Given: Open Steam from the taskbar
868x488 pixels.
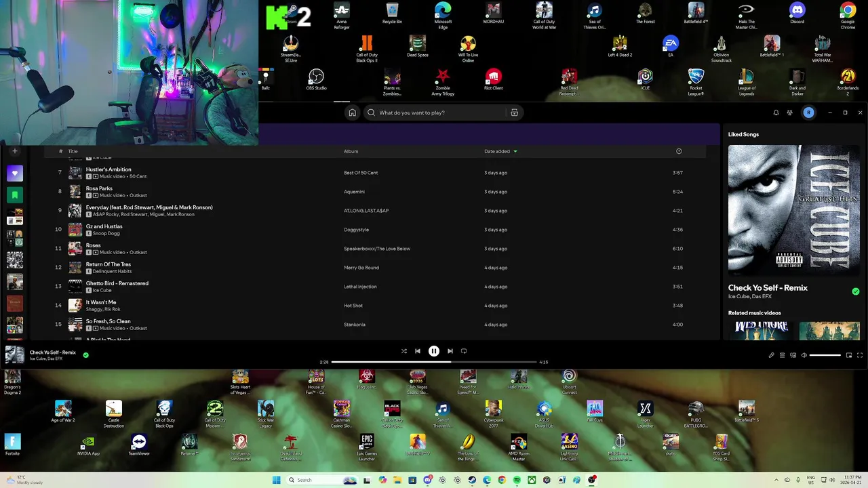Looking at the screenshot, I should tap(472, 480).
